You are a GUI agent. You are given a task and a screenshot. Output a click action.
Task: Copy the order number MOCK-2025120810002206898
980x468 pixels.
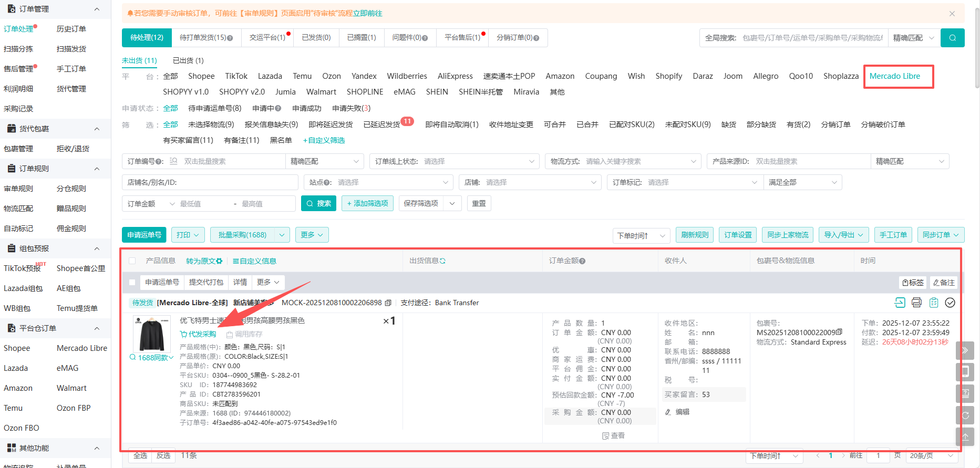point(388,303)
